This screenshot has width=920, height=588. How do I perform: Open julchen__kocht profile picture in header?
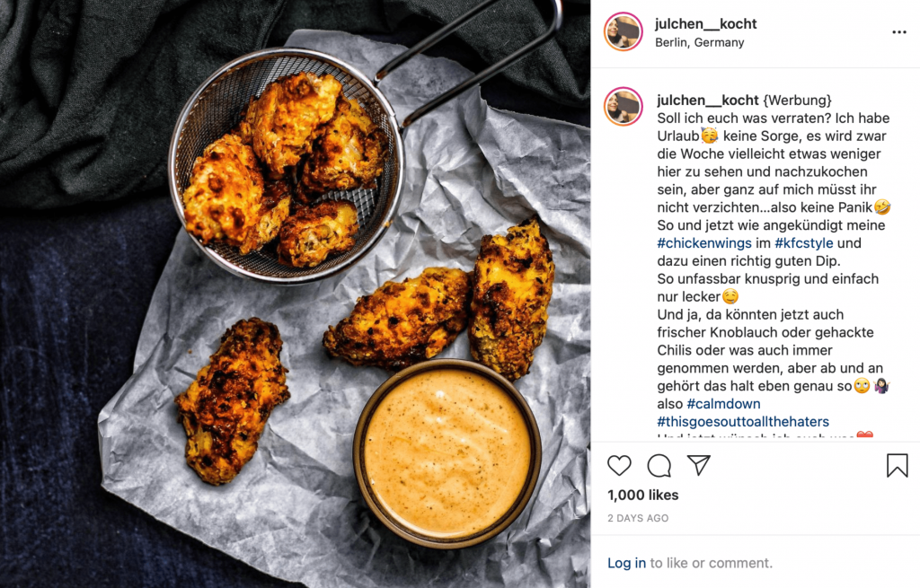[624, 31]
